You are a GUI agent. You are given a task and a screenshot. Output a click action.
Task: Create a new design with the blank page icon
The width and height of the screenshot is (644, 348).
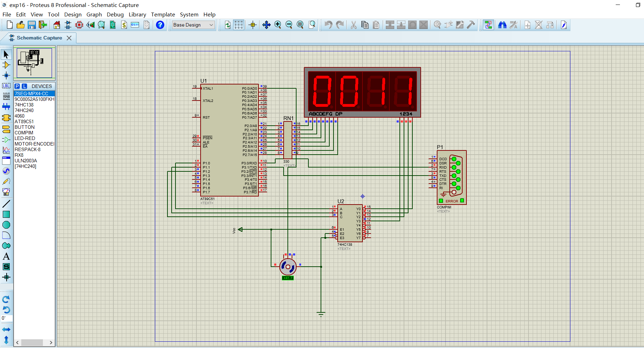click(x=10, y=25)
